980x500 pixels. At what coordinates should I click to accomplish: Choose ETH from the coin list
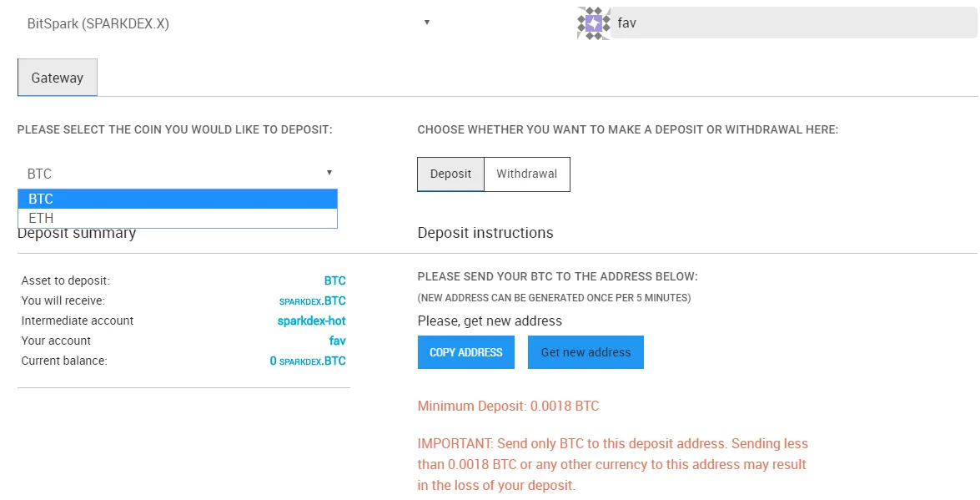click(178, 218)
